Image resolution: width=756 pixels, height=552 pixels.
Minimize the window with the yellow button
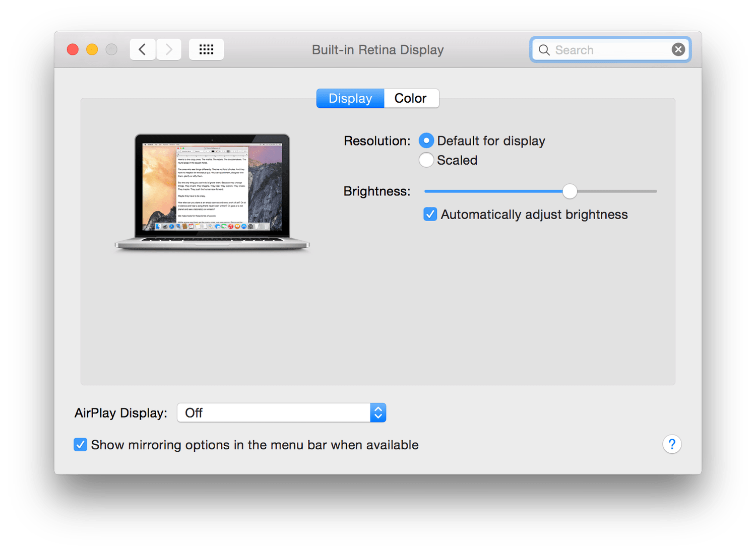92,49
